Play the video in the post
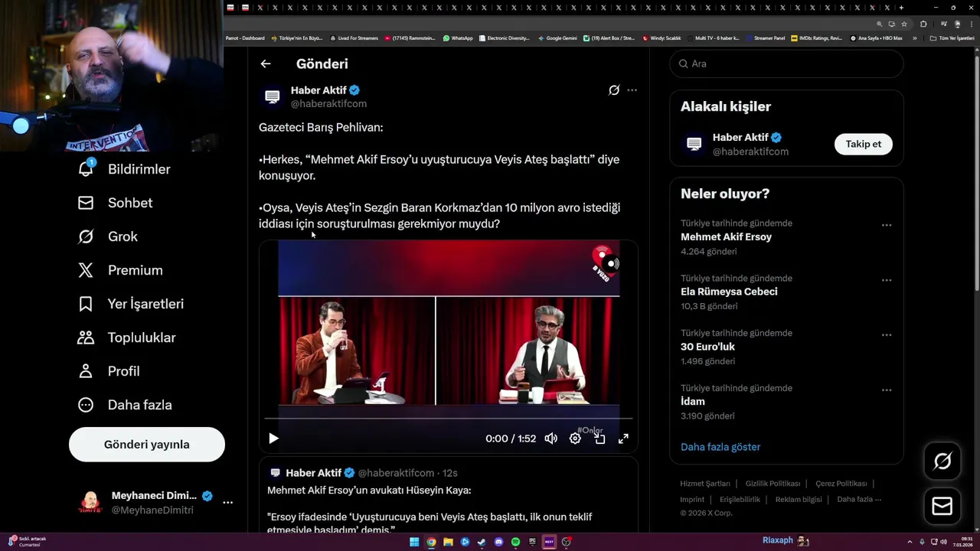The height and width of the screenshot is (551, 980). (x=273, y=439)
